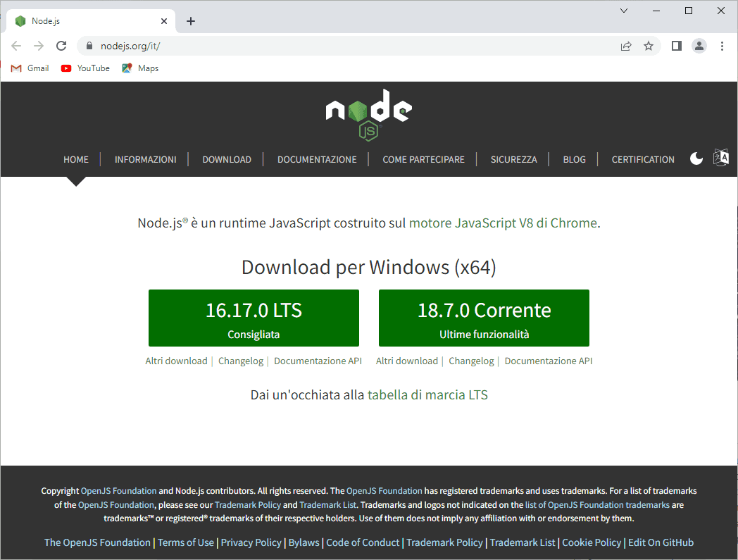Download 18.7.0 Corrente version
The height and width of the screenshot is (560, 738).
(484, 318)
